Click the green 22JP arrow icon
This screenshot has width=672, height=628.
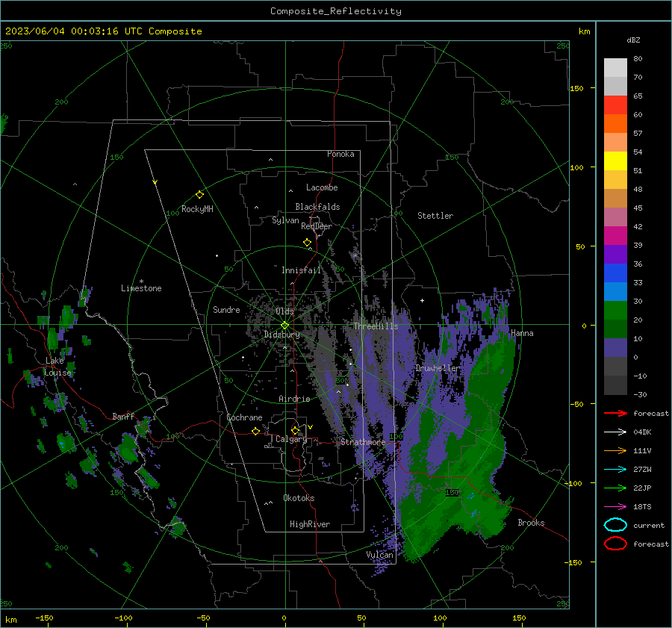615,488
